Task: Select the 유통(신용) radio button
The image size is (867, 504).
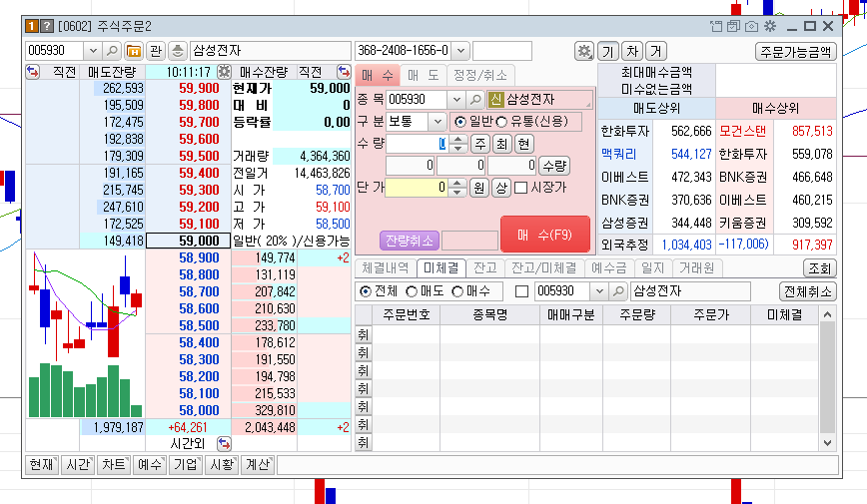Action: coord(501,122)
